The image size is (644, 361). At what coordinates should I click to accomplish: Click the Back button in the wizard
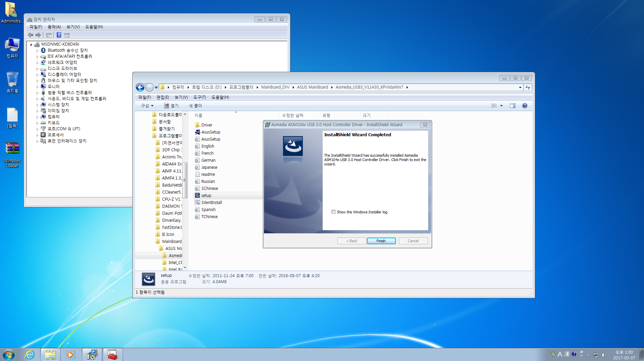(x=352, y=241)
